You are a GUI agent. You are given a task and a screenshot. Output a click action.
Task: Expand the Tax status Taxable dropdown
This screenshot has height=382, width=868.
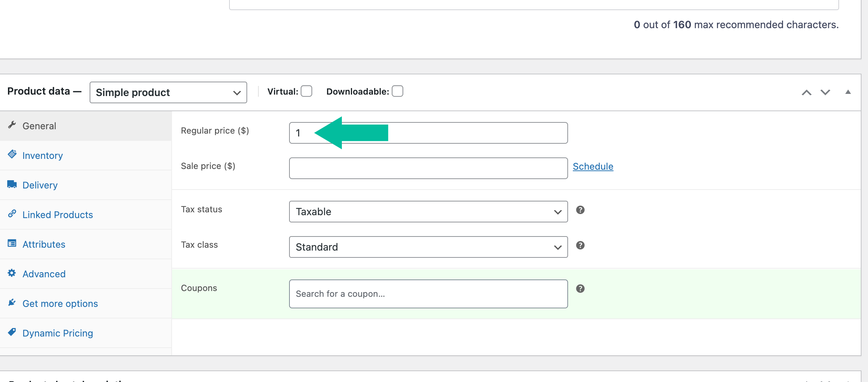coord(428,212)
